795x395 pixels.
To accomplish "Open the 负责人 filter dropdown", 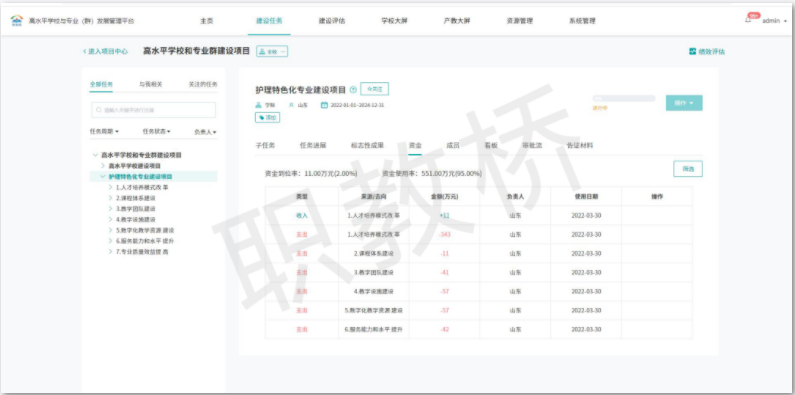I will pos(205,132).
